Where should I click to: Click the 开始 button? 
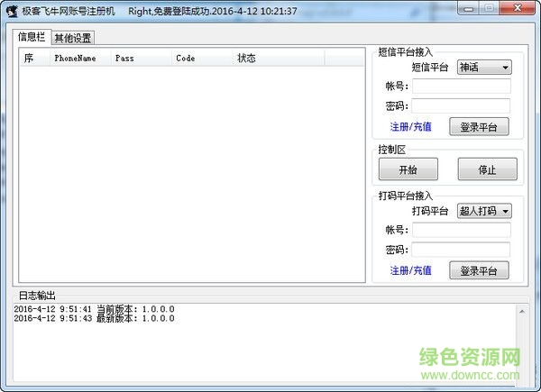[x=408, y=169]
